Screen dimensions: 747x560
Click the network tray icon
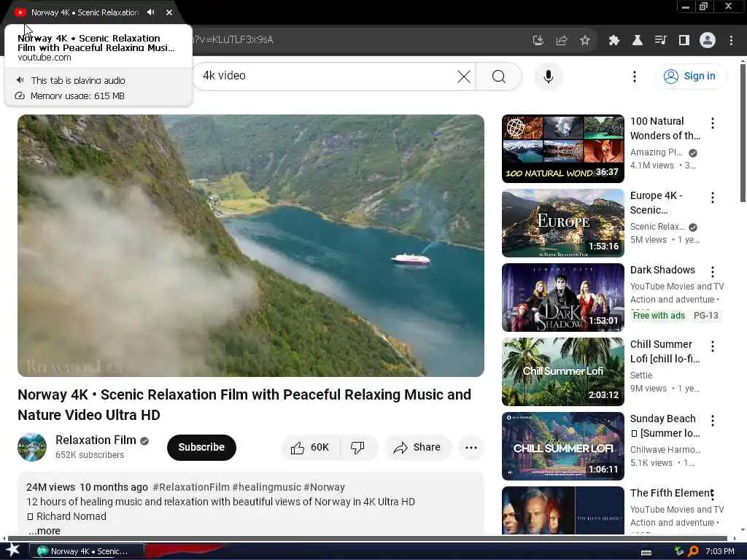tap(679, 551)
